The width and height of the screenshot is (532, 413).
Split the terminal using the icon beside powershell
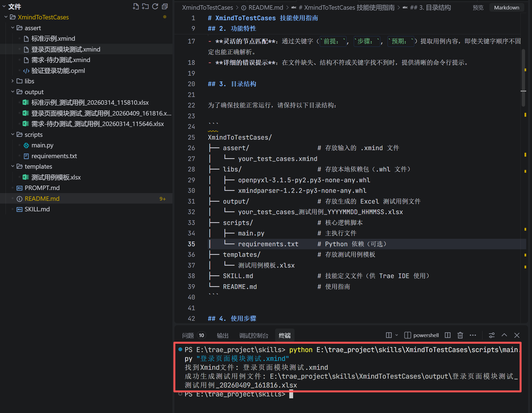coord(448,335)
